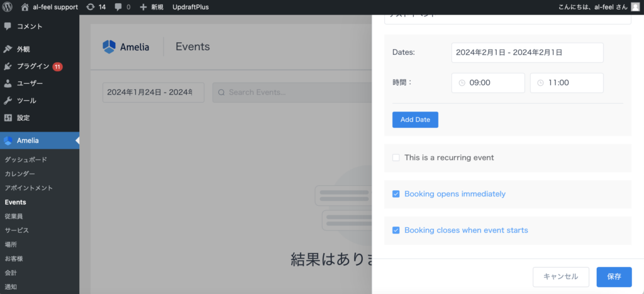Open the Dates range picker in form
Viewport: 644px width, 294px height.
click(527, 53)
